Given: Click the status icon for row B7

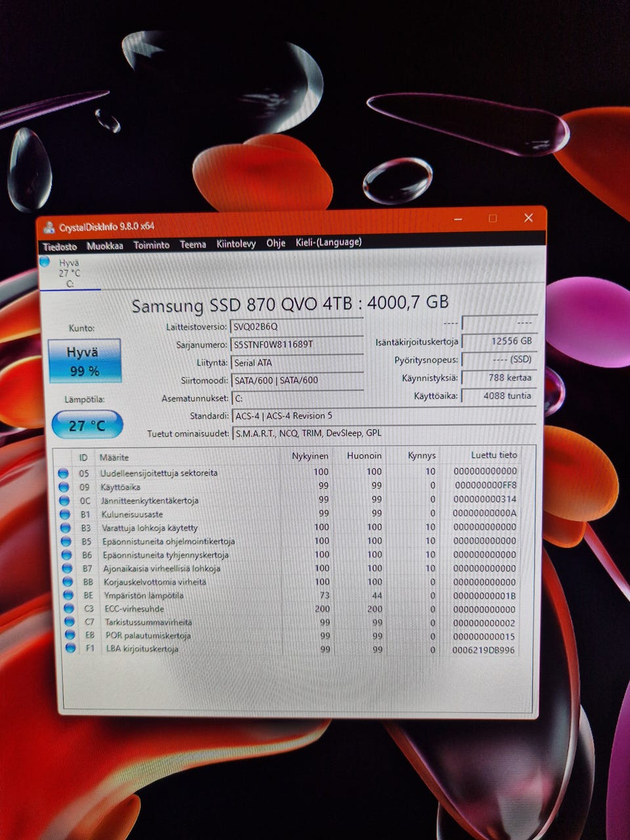Looking at the screenshot, I should (x=68, y=568).
